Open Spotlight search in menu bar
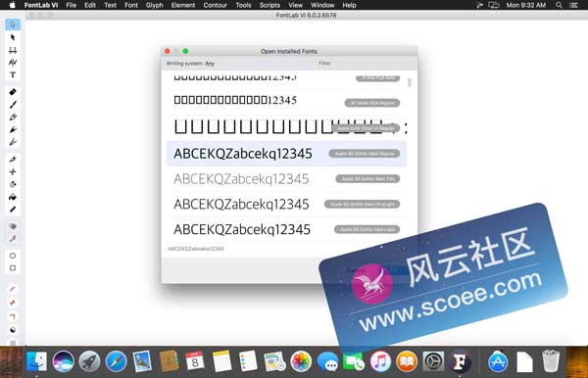This screenshot has height=378, width=588. click(559, 5)
